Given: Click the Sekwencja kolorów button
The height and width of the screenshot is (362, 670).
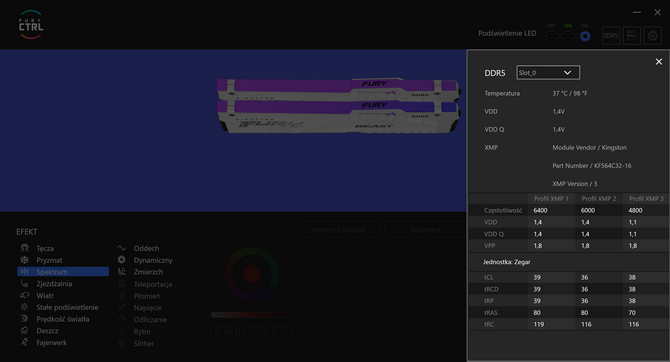Looking at the screenshot, I should point(338,230).
